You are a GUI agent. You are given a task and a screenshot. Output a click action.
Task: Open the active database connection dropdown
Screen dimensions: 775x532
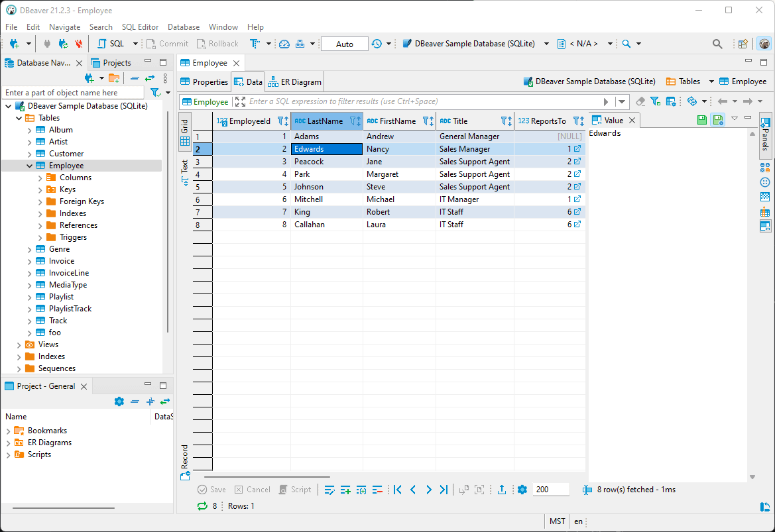pyautogui.click(x=546, y=44)
